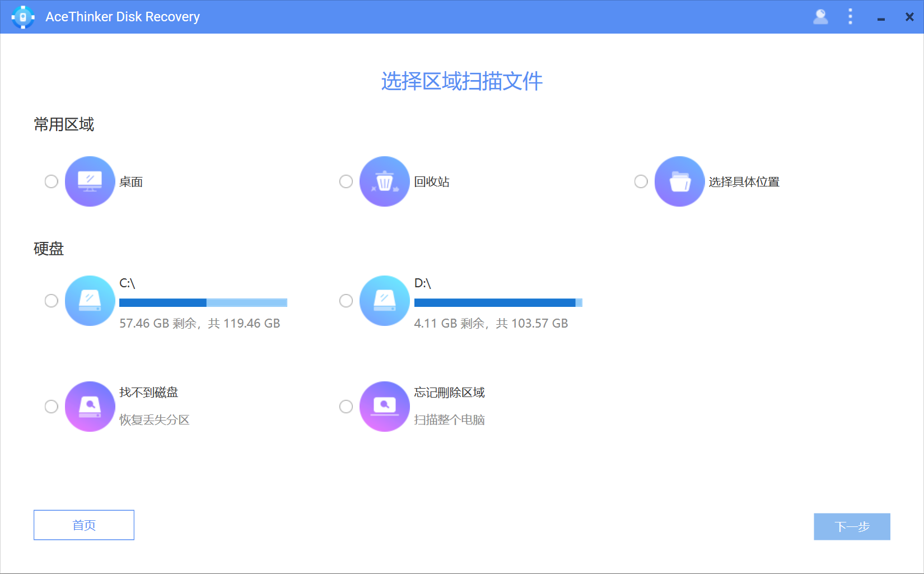Close the AceThinker Disk Recovery window
The width and height of the screenshot is (924, 574).
pos(909,17)
